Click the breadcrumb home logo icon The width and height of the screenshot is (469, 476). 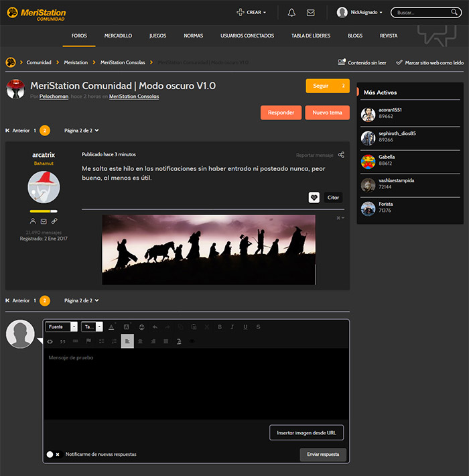(11, 62)
